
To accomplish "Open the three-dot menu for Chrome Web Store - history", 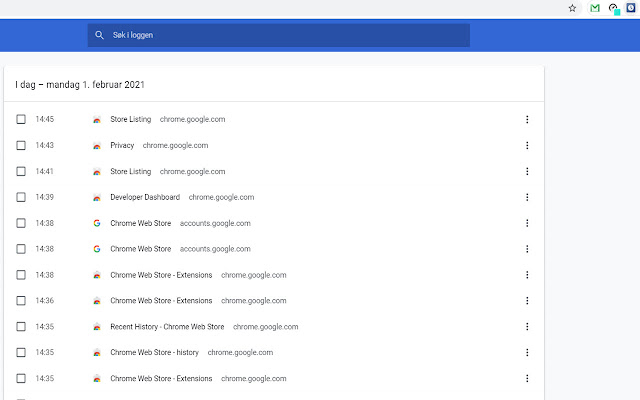I will (527, 353).
